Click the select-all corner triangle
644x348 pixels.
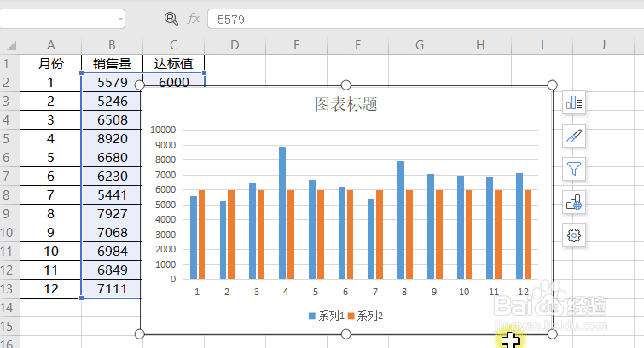[11, 45]
